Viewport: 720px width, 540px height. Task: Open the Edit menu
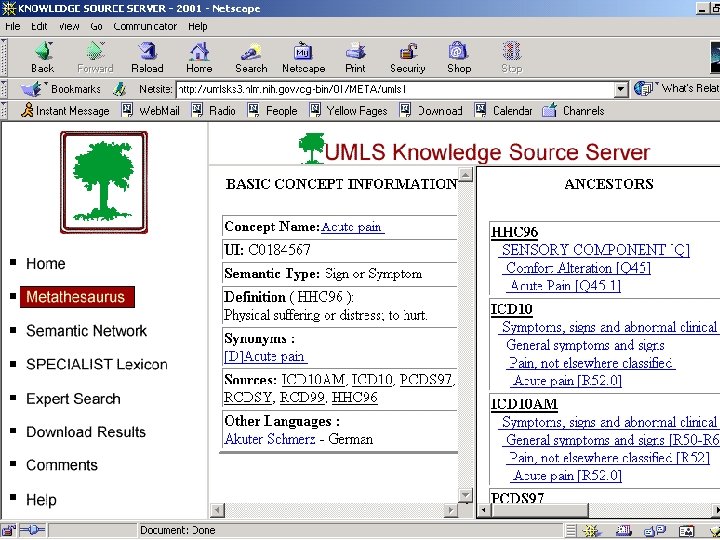[x=39, y=27]
